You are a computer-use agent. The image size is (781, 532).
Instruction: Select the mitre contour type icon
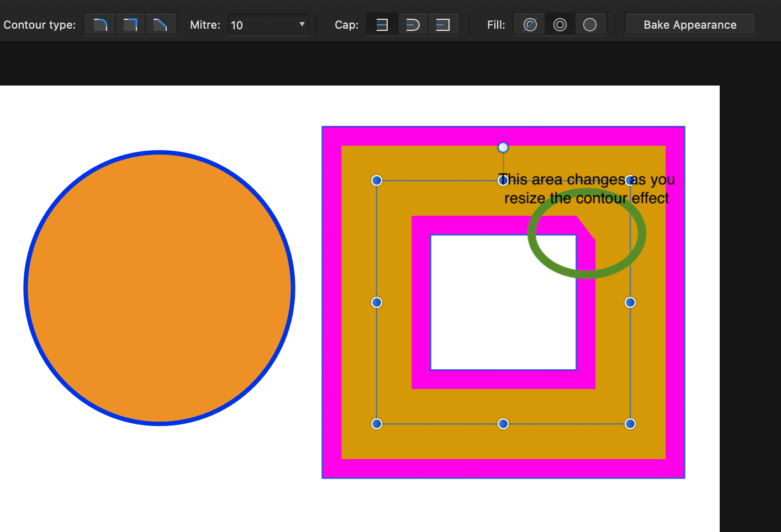click(130, 25)
